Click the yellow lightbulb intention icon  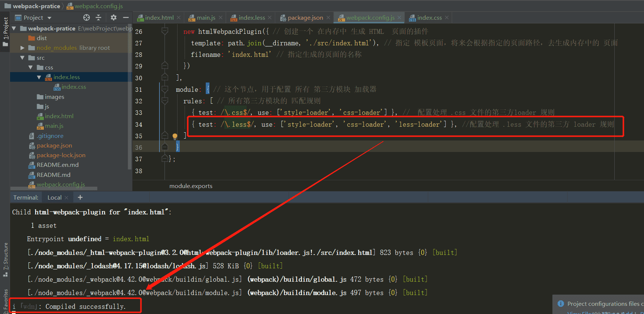[175, 136]
